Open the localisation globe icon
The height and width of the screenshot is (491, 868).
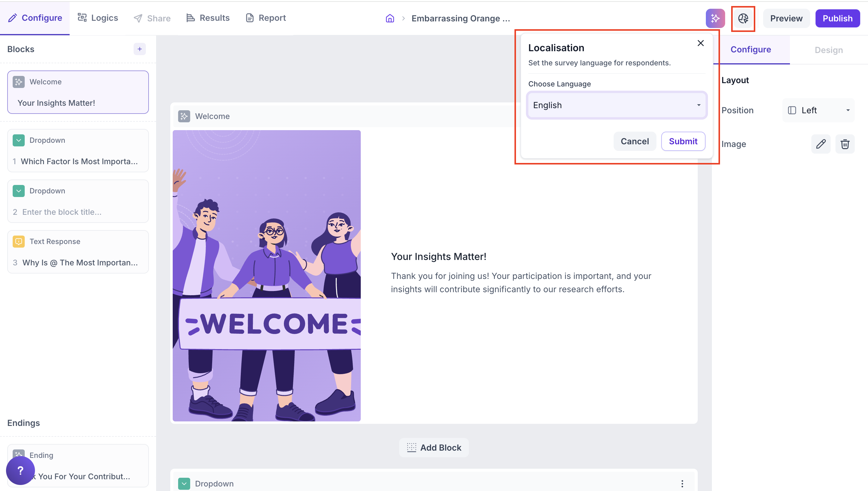[743, 19]
